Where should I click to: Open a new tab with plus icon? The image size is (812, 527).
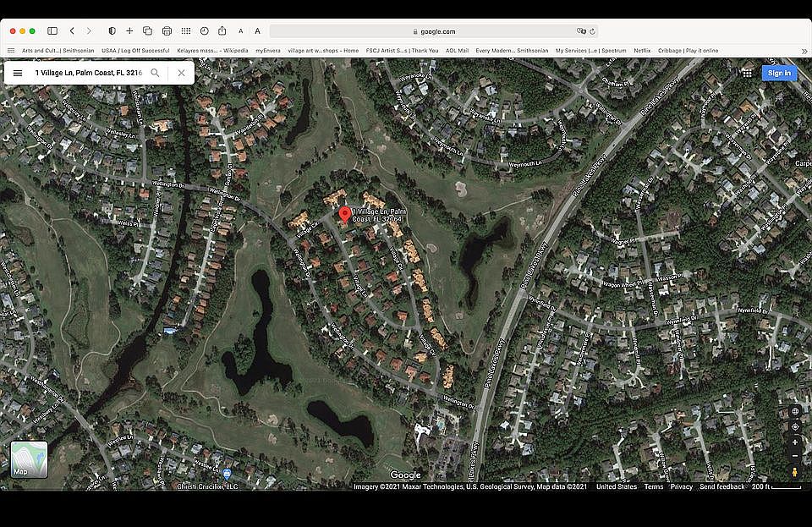coord(129,31)
